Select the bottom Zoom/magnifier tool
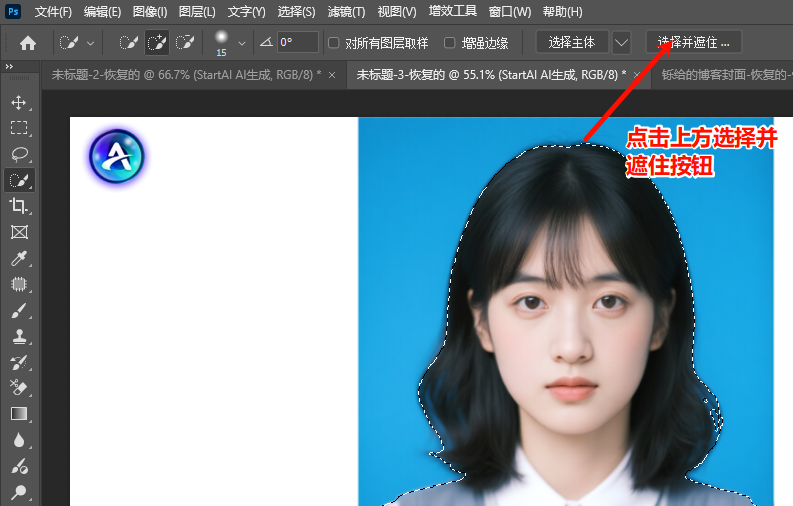 [x=19, y=491]
